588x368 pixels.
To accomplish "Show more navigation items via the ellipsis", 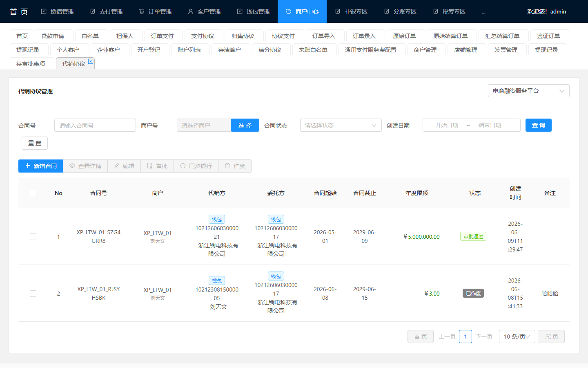I will click(483, 12).
